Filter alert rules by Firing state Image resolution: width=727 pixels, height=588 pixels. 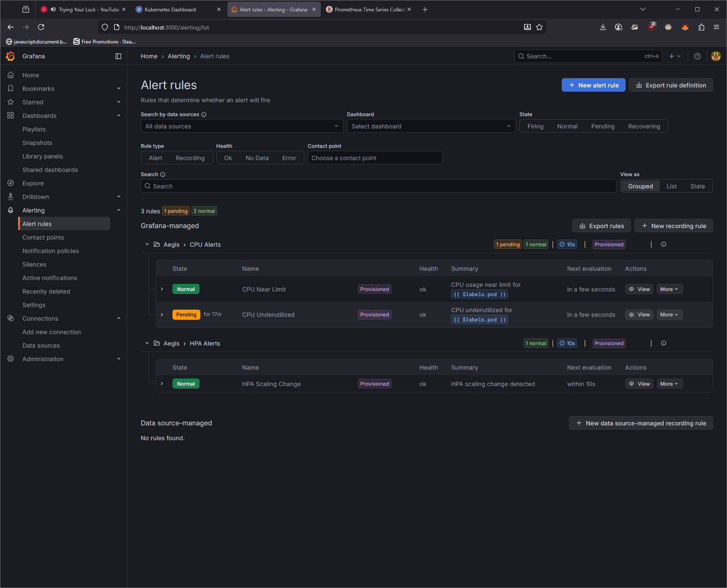coord(535,126)
